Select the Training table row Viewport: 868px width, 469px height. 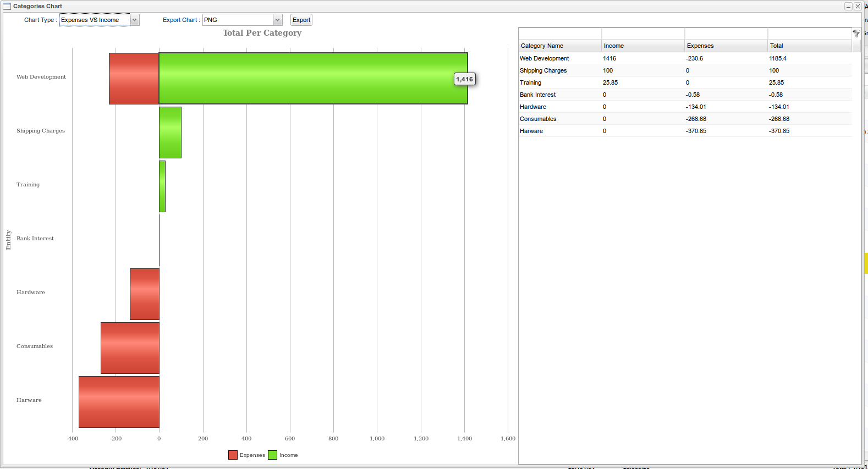click(685, 82)
